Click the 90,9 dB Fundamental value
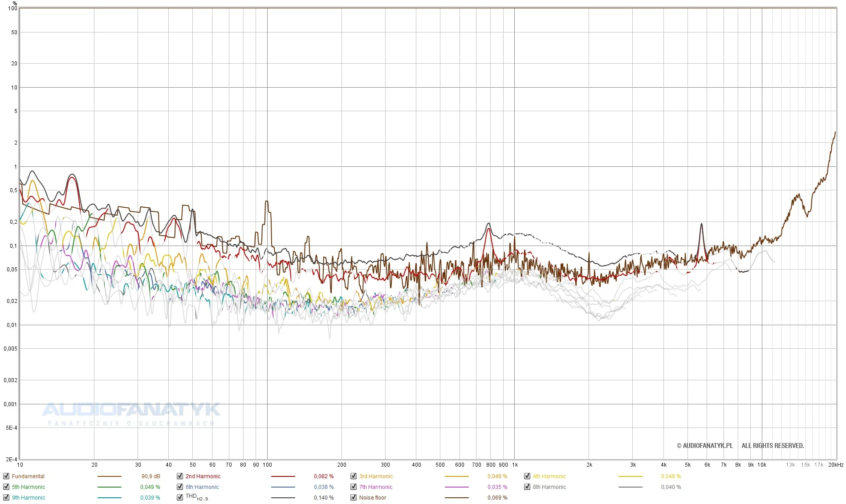Viewport: 846px width, 504px height. point(151,476)
